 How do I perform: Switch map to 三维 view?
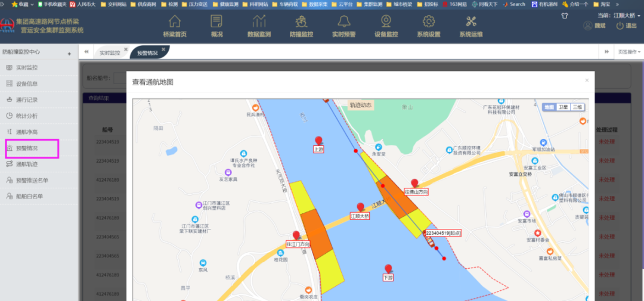coord(577,107)
